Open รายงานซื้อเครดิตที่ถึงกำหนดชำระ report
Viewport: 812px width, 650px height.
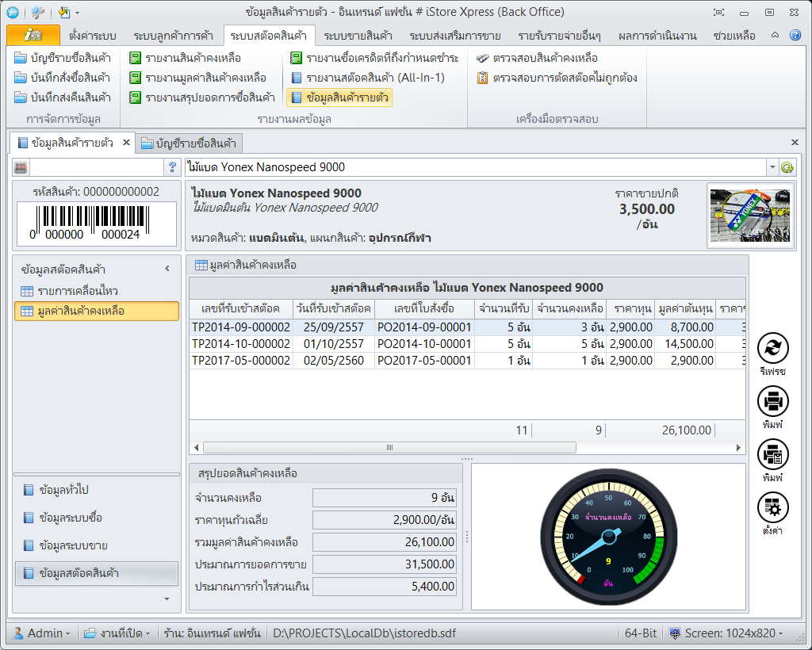(374, 57)
